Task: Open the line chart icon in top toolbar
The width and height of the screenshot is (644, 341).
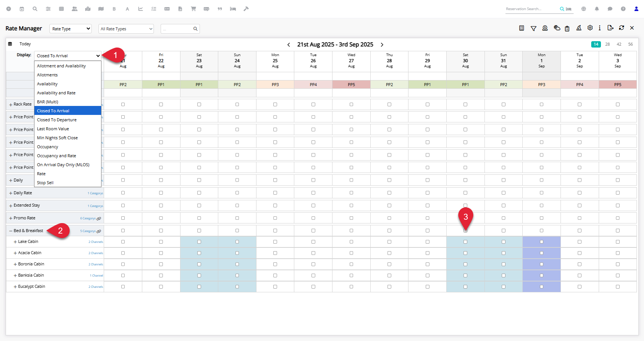Action: coord(140,9)
